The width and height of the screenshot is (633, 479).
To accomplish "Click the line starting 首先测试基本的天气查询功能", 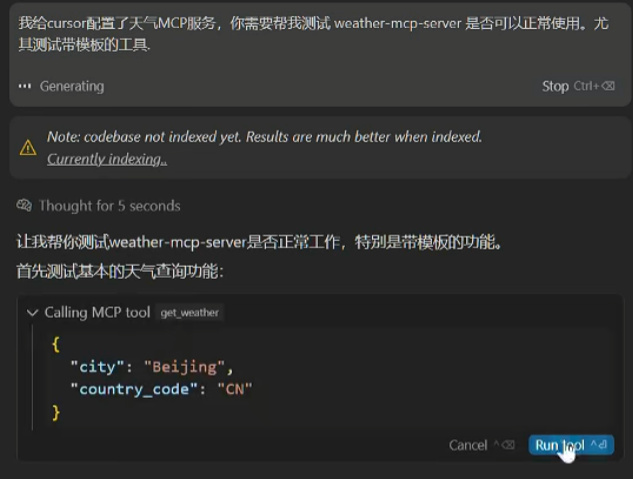I will [120, 271].
